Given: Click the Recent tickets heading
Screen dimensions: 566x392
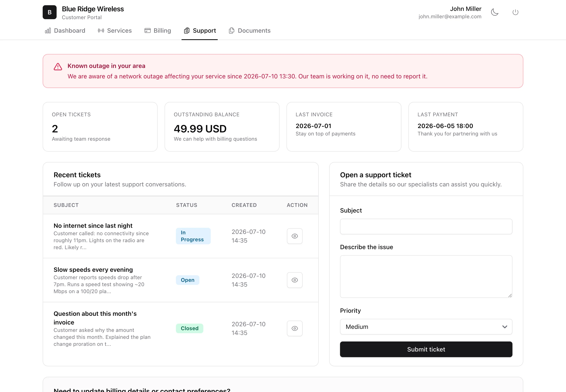Looking at the screenshot, I should click(x=77, y=175).
